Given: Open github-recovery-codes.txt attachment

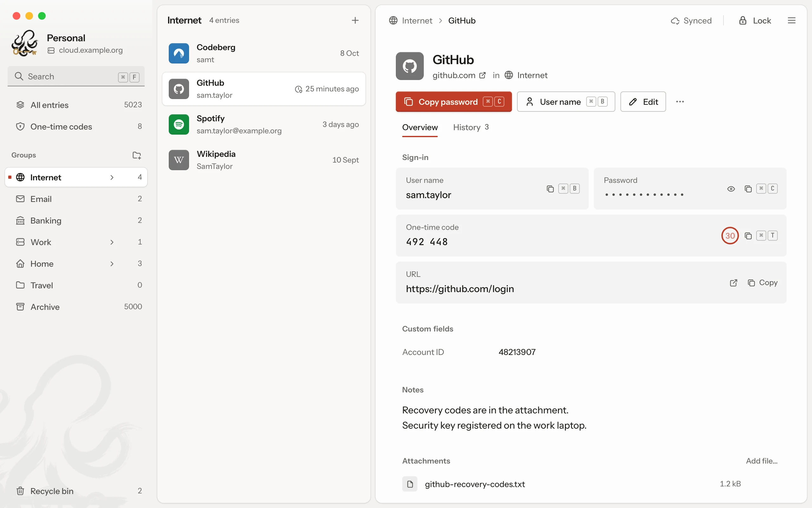Looking at the screenshot, I should tap(475, 484).
